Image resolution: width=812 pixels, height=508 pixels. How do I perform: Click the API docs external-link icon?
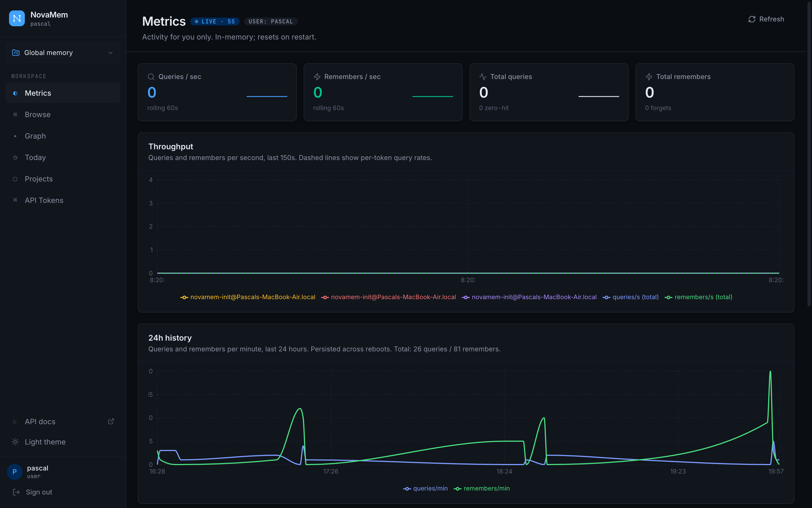pyautogui.click(x=111, y=421)
